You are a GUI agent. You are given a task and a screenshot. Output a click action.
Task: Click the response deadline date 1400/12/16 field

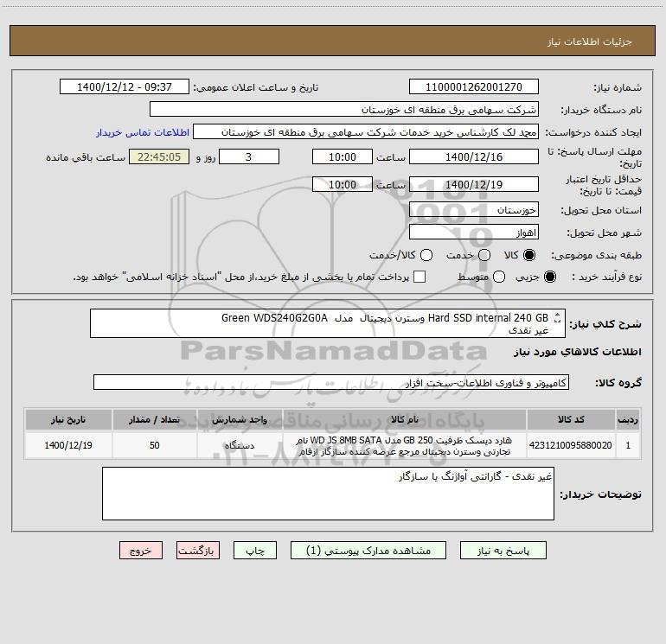[474, 156]
